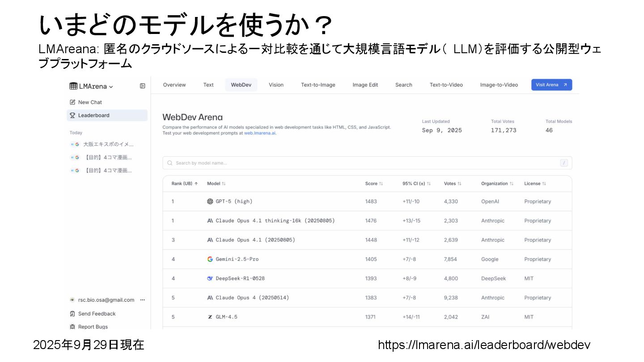644x362 pixels.
Task: Click the slash shortcut badge in search
Action: [x=564, y=163]
